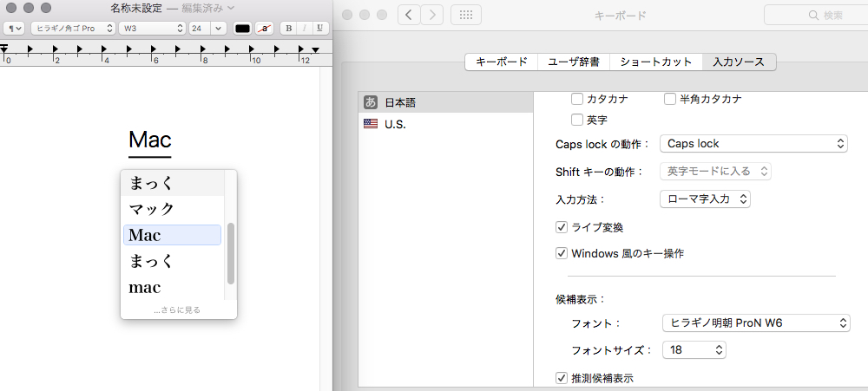Click …さらに見る to show more candidates
The width and height of the screenshot is (868, 391).
click(x=177, y=310)
